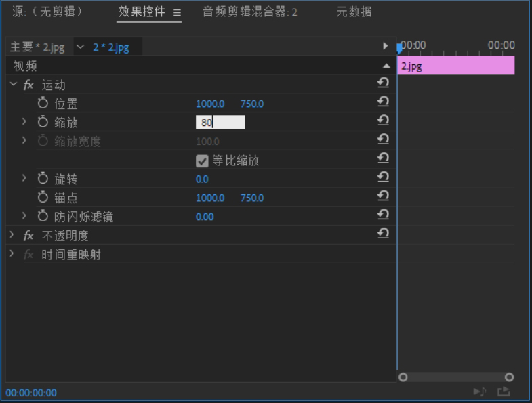Click the 缩放 value input field
532x403 pixels.
220,122
